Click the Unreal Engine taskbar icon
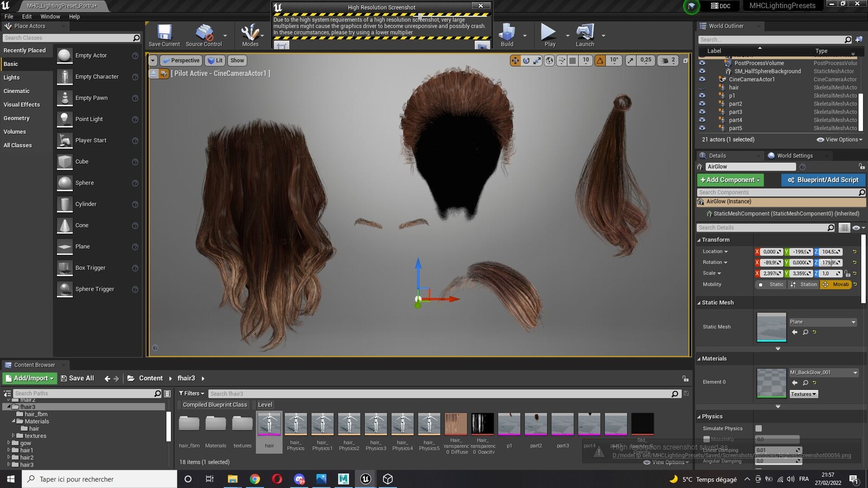The height and width of the screenshot is (488, 868). tap(366, 479)
